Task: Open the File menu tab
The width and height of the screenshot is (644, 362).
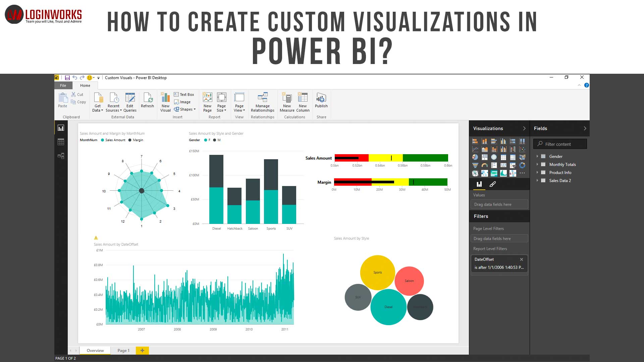Action: (63, 85)
